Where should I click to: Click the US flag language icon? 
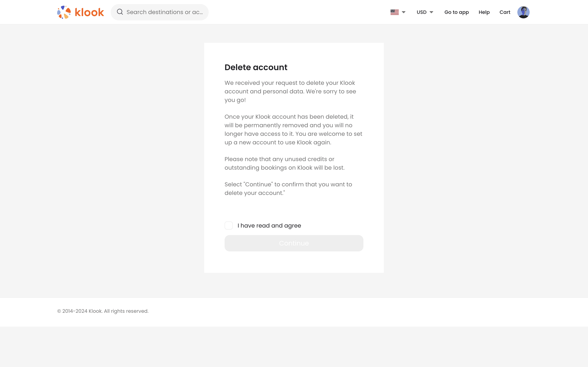pyautogui.click(x=394, y=12)
